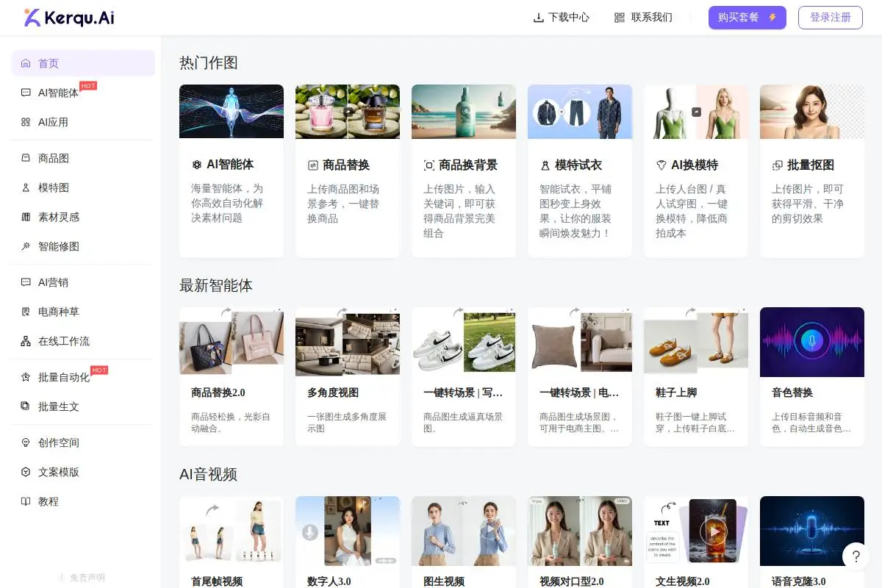Image resolution: width=882 pixels, height=588 pixels.
Task: Open the 商品换背景 beach bottle thumbnail
Action: [464, 112]
